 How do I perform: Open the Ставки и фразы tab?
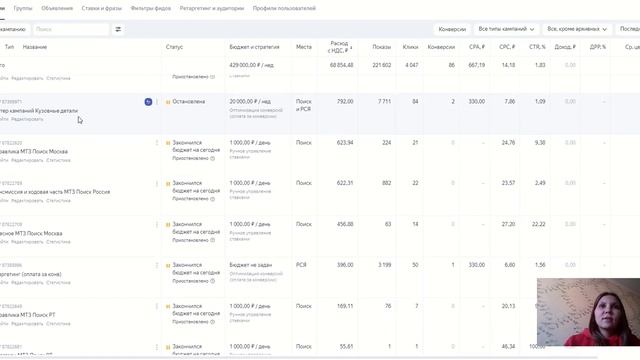tap(102, 8)
